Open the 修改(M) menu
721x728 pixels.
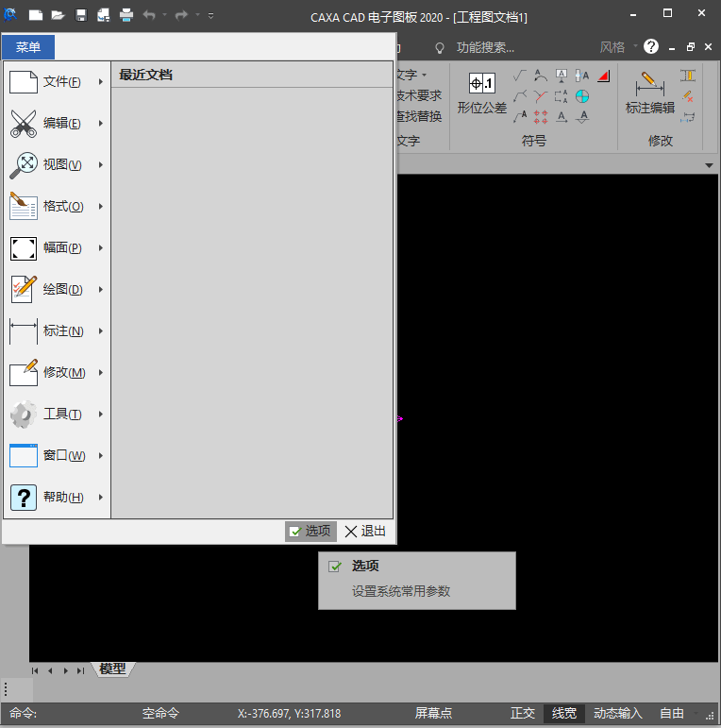pyautogui.click(x=57, y=372)
